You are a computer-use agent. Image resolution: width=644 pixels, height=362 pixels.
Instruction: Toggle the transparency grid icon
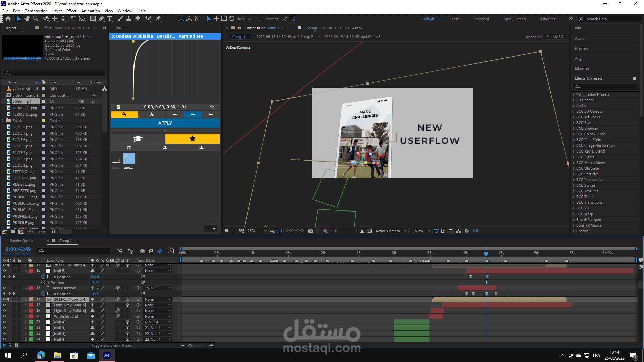369,231
